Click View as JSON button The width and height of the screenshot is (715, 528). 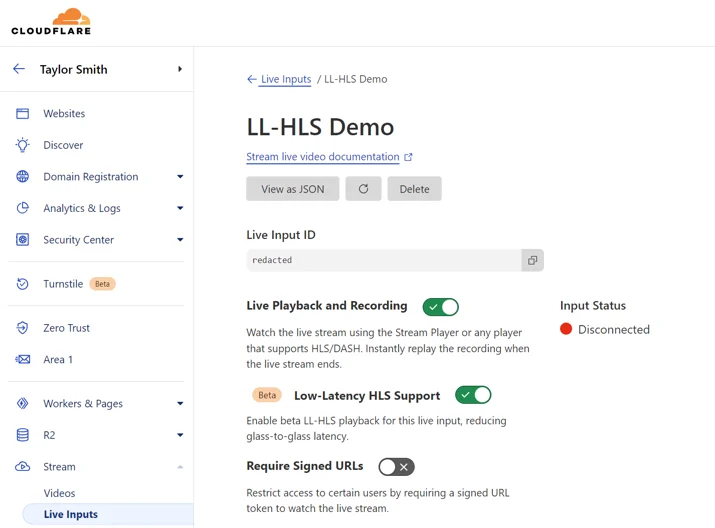click(293, 189)
